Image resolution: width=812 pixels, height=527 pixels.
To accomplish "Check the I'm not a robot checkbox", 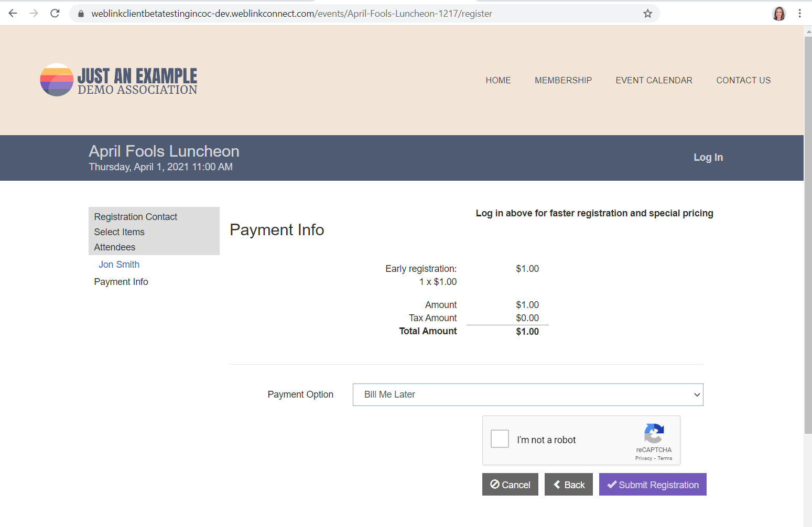I will (500, 438).
